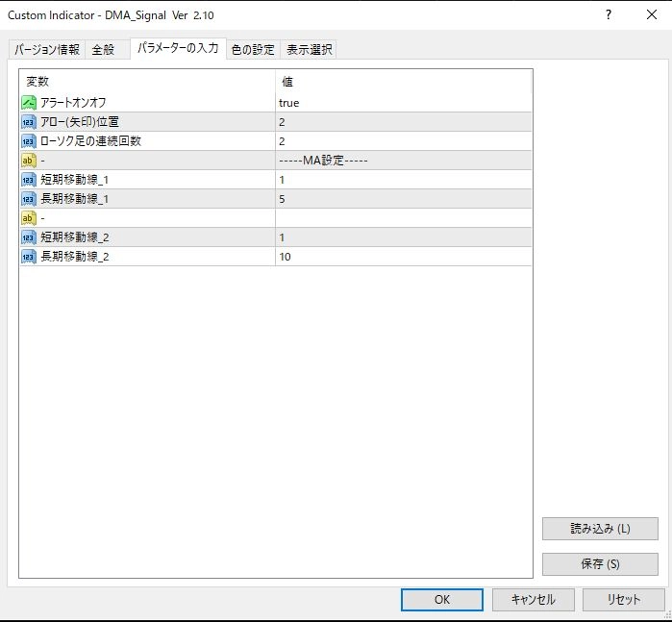Click the 123 icon beside 長期移動線_1
This screenshot has width=672, height=622.
pos(29,199)
